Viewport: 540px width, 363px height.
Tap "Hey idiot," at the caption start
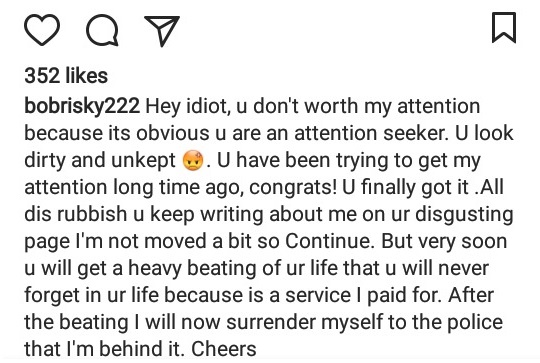(x=188, y=106)
